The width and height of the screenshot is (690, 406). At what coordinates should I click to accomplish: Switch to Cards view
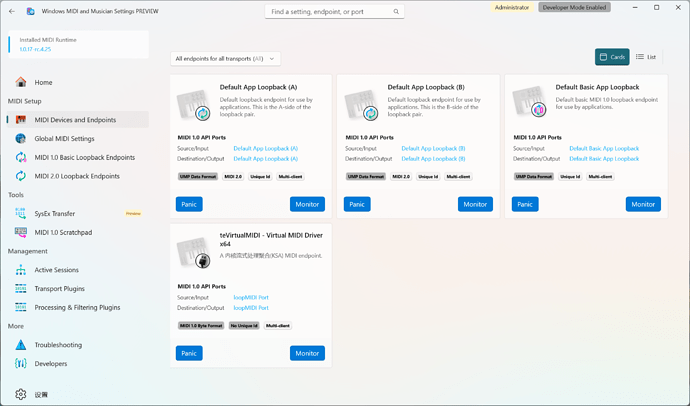click(x=612, y=57)
